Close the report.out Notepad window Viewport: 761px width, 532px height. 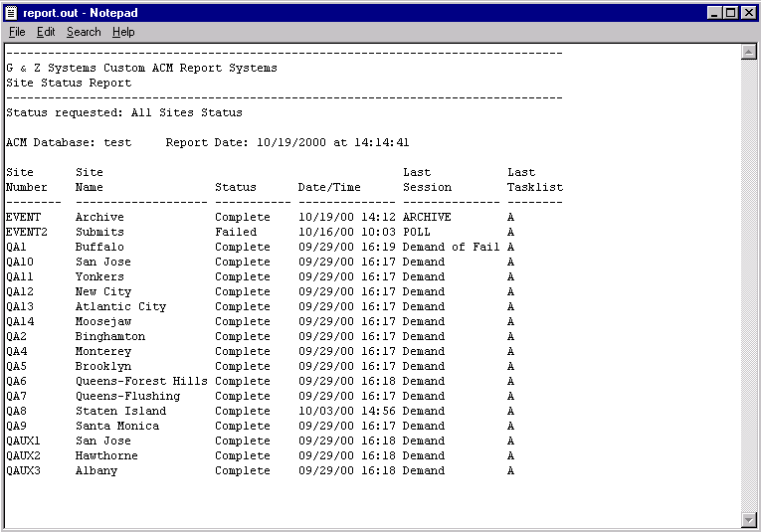pos(748,12)
